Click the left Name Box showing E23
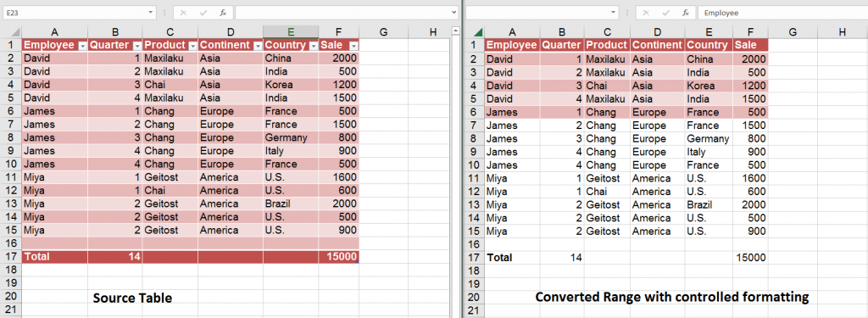Viewport: 868px width, 318px height. [75, 12]
